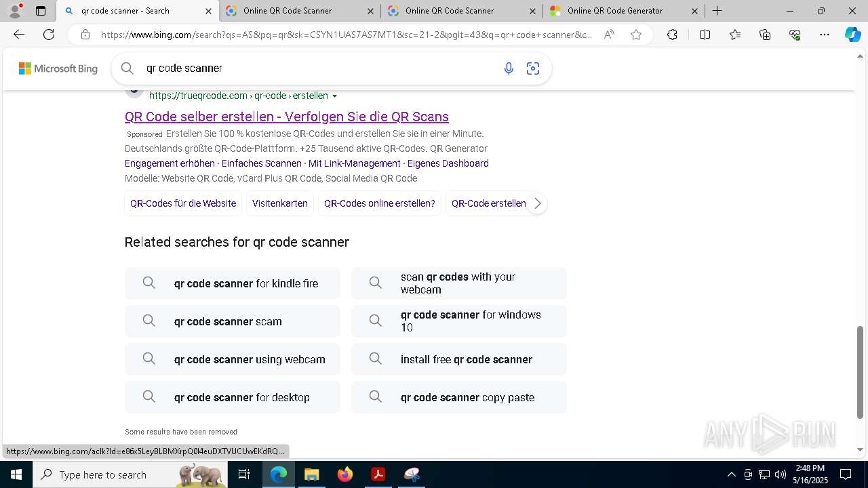Search qr code scanner using webcam
This screenshot has height=488, width=868.
[x=233, y=359]
